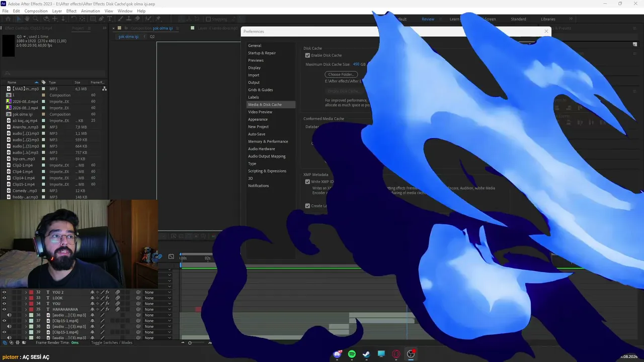Expand layer 34 YOU properties

26,304
